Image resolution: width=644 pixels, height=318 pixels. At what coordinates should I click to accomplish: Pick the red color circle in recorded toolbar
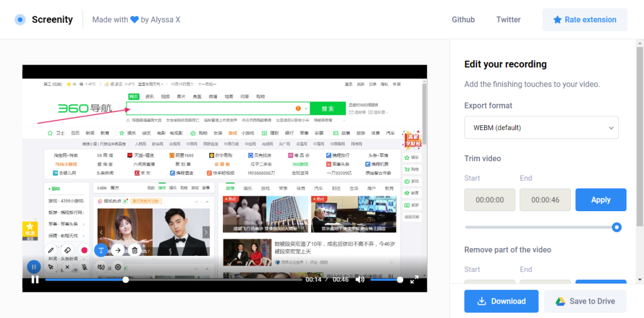pos(85,250)
